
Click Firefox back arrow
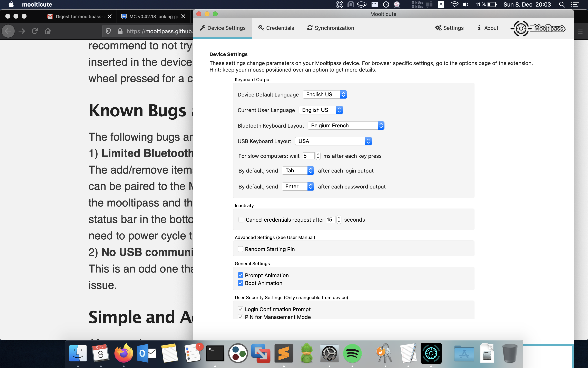tap(8, 31)
